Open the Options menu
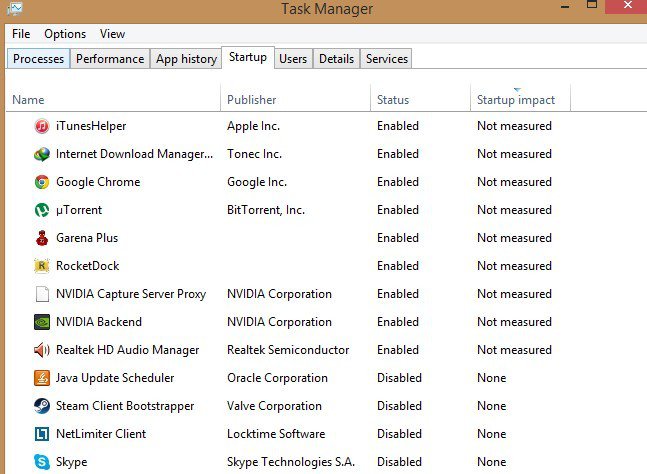 (65, 34)
